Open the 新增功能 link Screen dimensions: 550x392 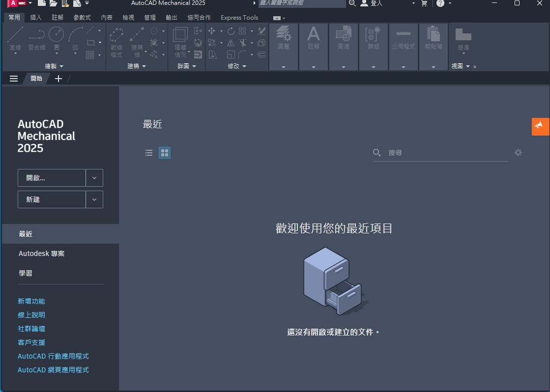[x=31, y=301]
